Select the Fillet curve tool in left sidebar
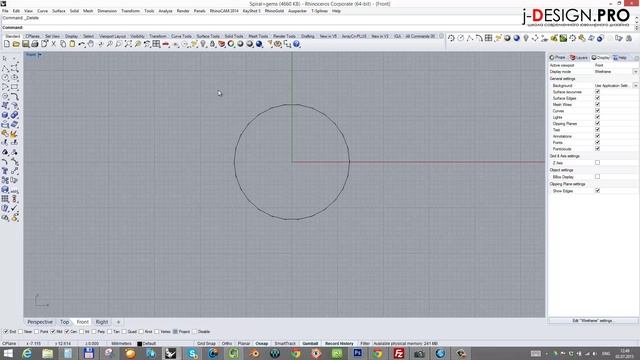This screenshot has height=360, width=640. click(x=14, y=96)
